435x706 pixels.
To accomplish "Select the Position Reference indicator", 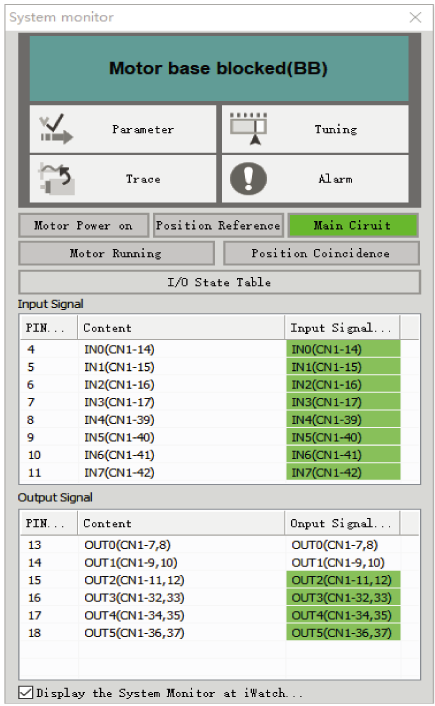I will 218,226.
